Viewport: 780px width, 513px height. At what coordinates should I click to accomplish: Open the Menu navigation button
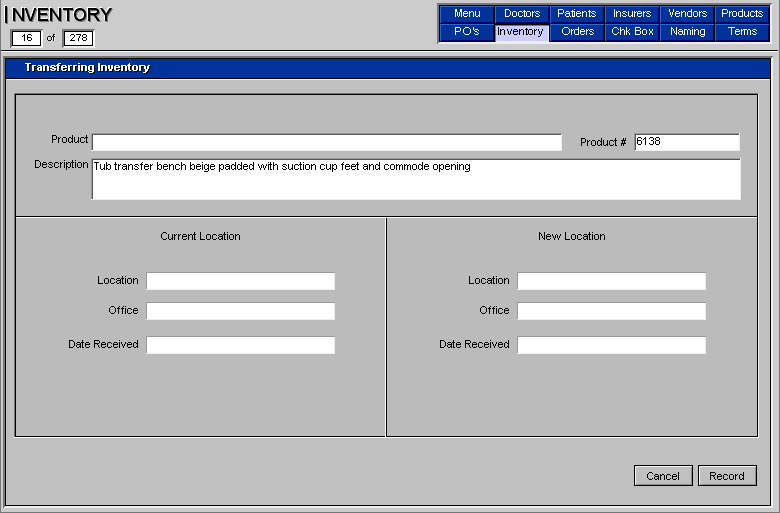[x=467, y=14]
